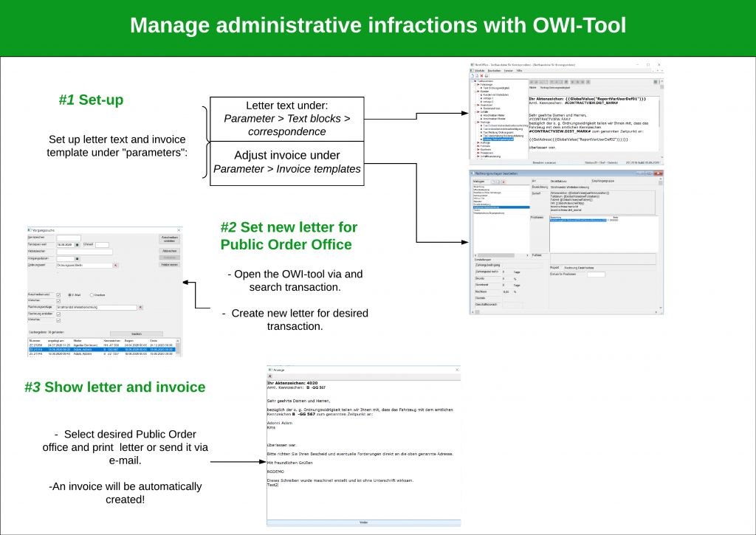Select the blue highlighted row in search results

point(102,350)
